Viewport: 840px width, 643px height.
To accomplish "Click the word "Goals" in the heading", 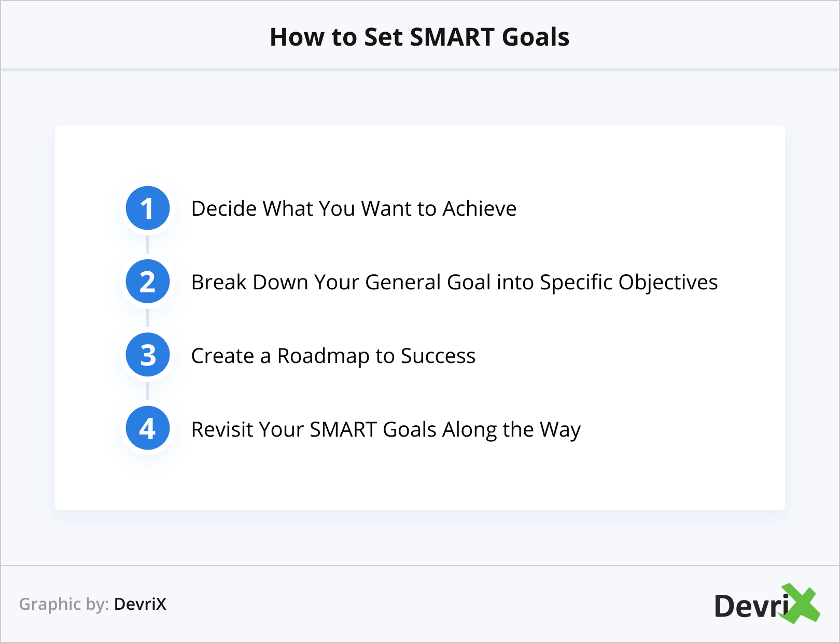I will pos(536,37).
